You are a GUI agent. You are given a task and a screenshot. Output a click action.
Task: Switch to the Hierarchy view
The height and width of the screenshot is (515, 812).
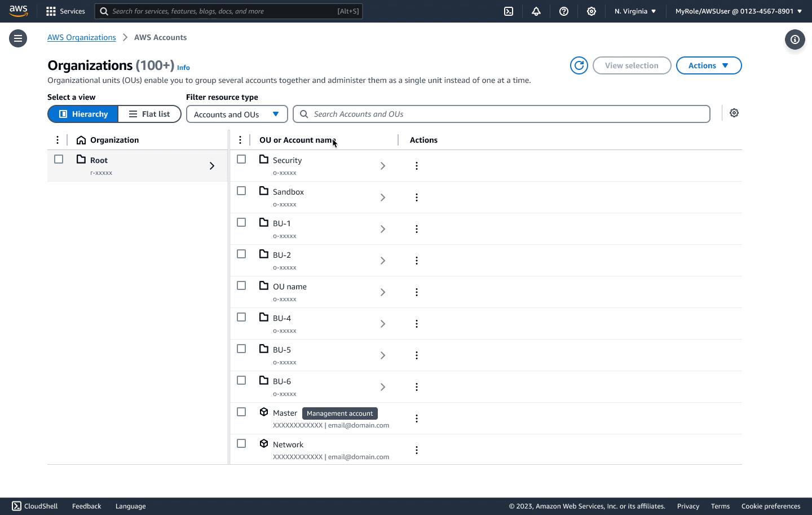coord(83,114)
